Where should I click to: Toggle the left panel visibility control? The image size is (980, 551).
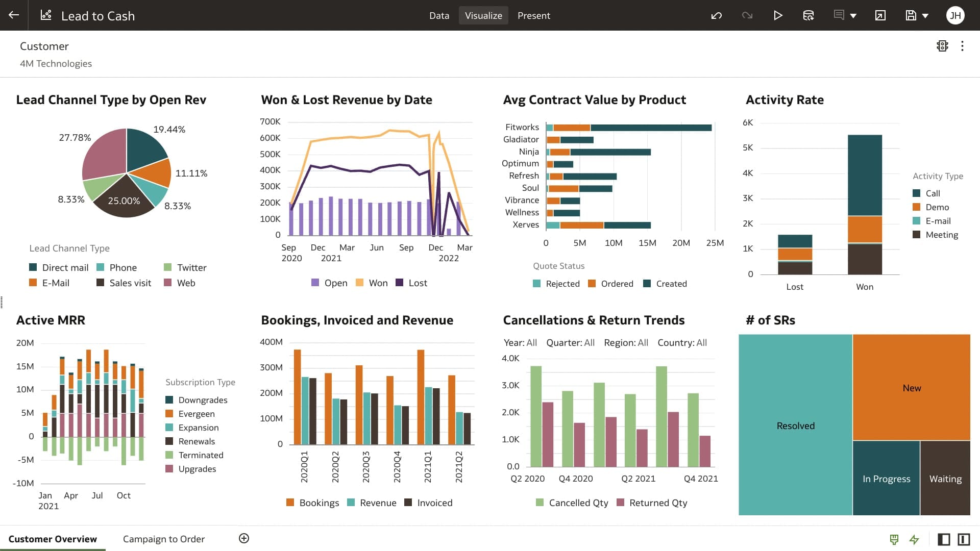[944, 539]
